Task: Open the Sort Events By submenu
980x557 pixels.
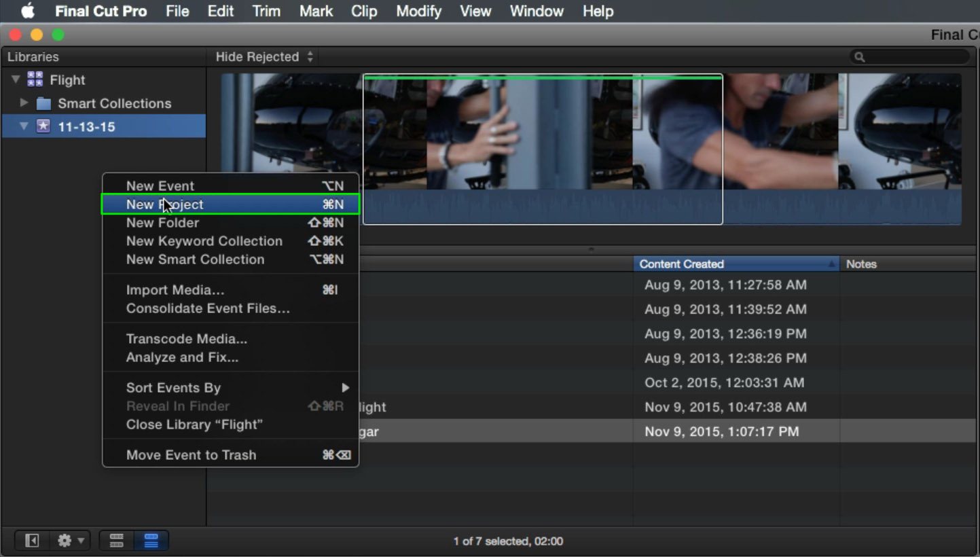Action: (x=230, y=388)
